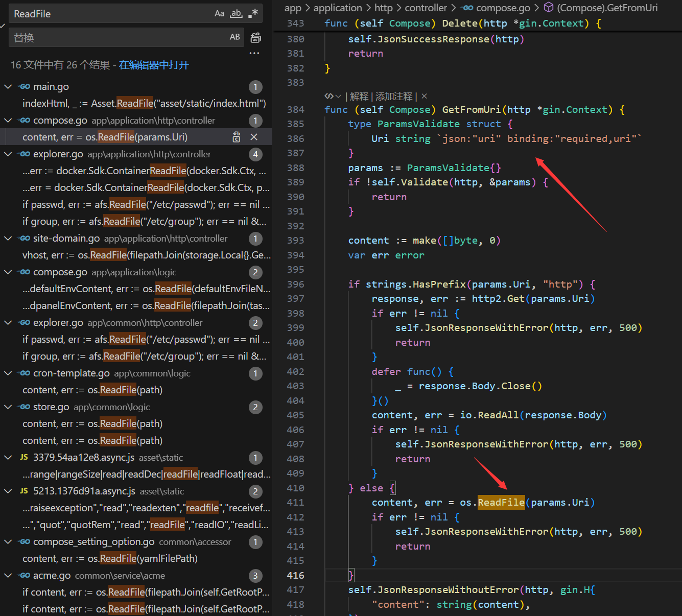Viewport: 682px width, 616px height.
Task: Collapse the acme.go results group
Action: click(x=8, y=576)
